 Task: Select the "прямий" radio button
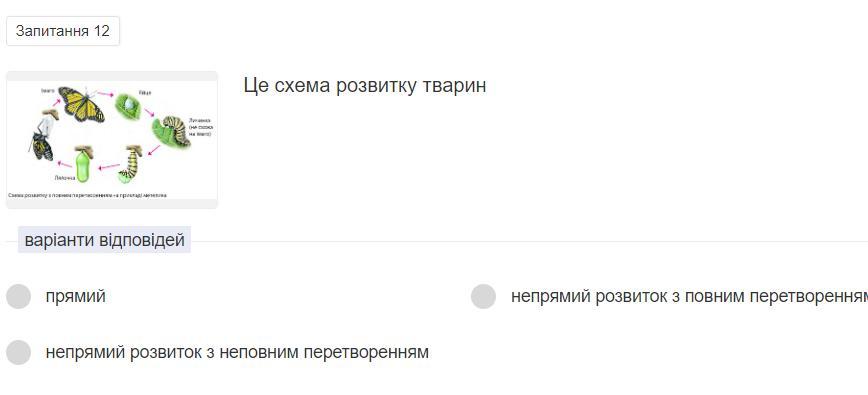pos(18,297)
